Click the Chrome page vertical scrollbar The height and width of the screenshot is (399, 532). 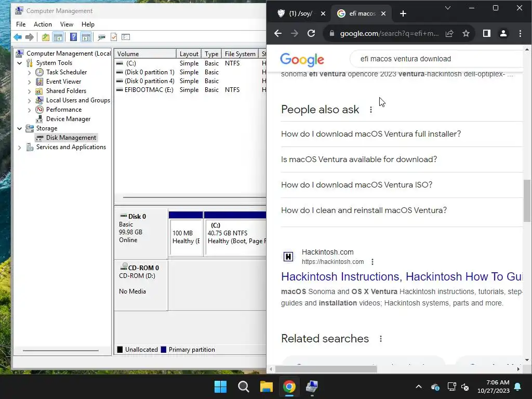coord(527,200)
